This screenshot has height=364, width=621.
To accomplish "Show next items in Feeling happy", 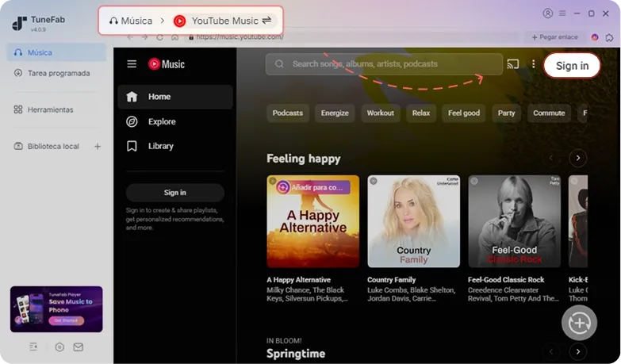I will pos(578,158).
